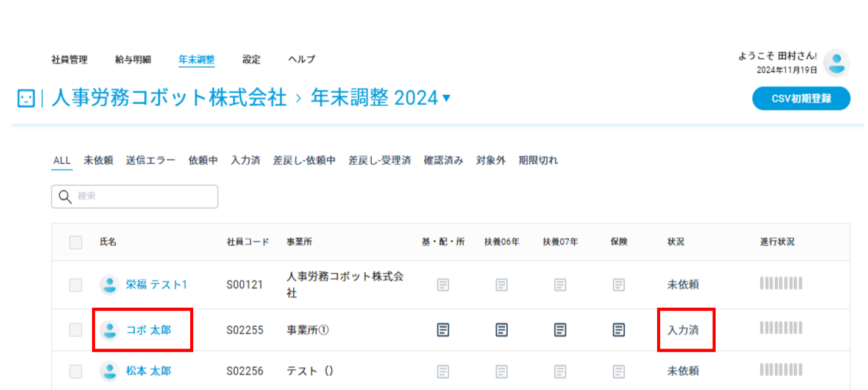Open the 年末調整 menu
The height and width of the screenshot is (390, 868).
[x=196, y=60]
